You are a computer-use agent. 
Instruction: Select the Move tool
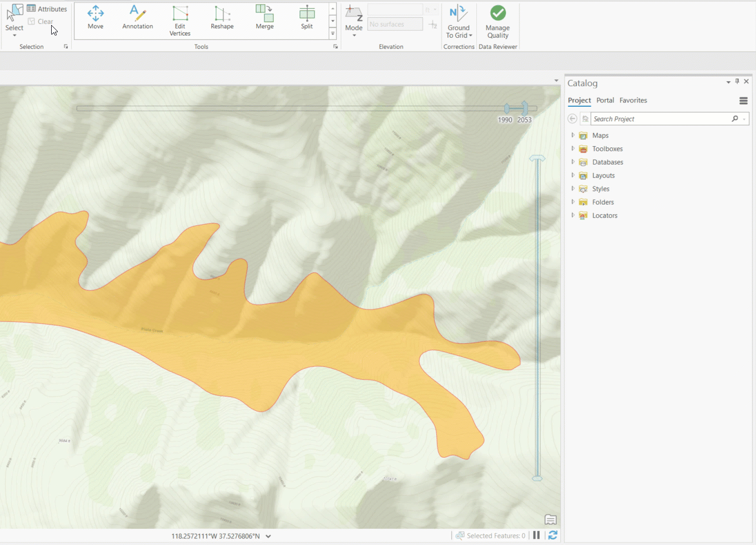tap(96, 18)
